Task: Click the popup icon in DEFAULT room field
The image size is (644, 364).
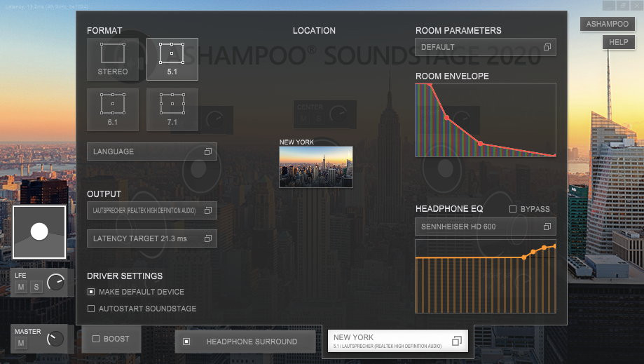Action: coord(547,47)
